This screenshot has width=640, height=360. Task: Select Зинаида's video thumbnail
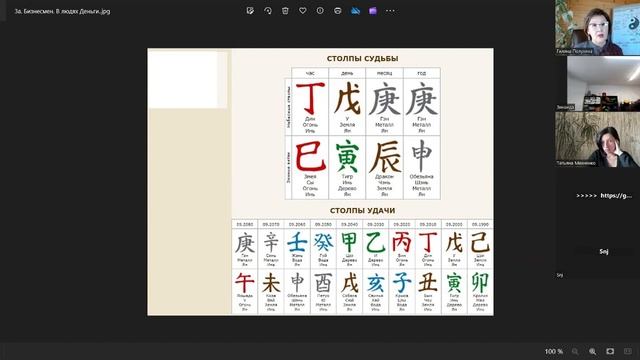tap(598, 84)
